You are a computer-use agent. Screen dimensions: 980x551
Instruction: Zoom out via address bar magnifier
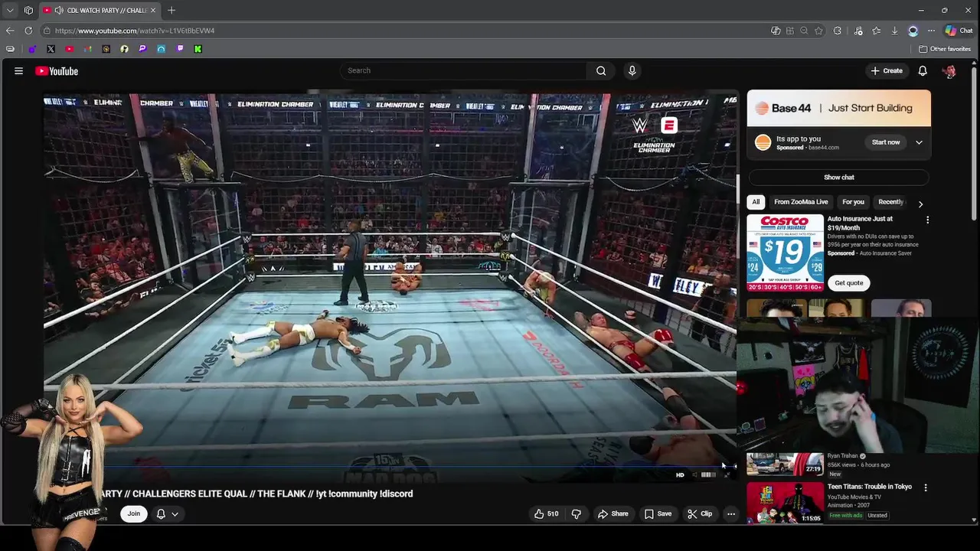pyautogui.click(x=804, y=31)
